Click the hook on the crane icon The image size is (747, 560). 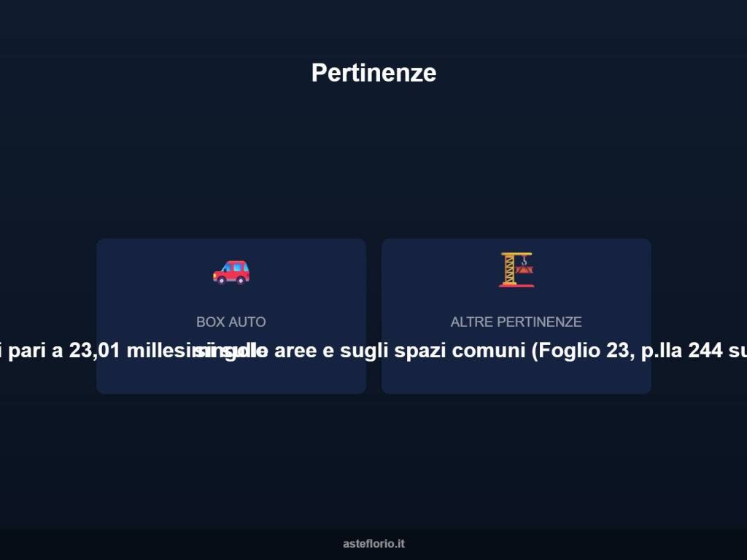click(524, 260)
